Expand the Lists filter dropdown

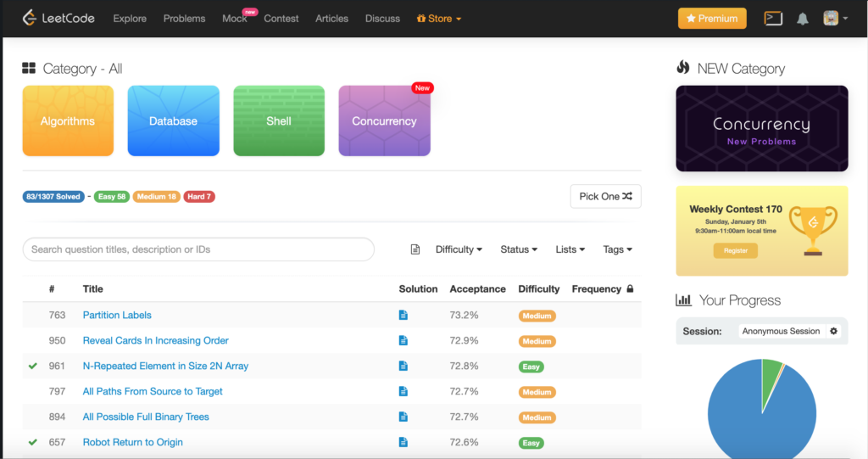(x=570, y=249)
